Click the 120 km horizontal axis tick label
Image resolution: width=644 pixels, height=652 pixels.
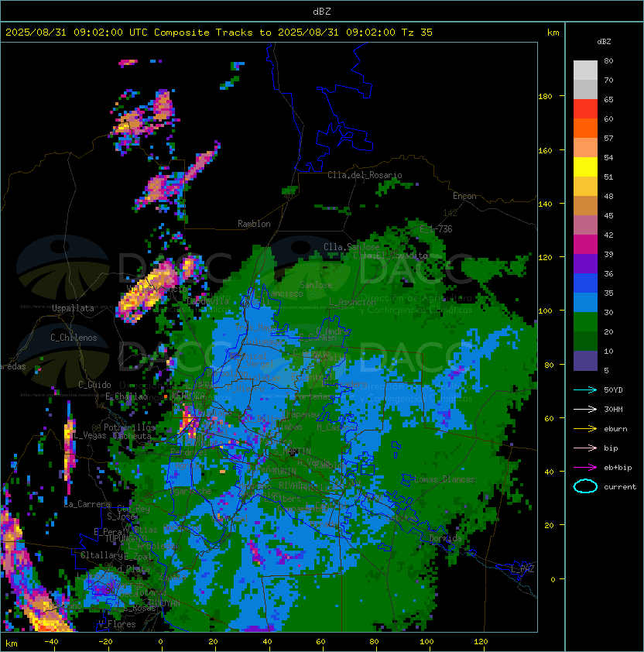(x=481, y=642)
